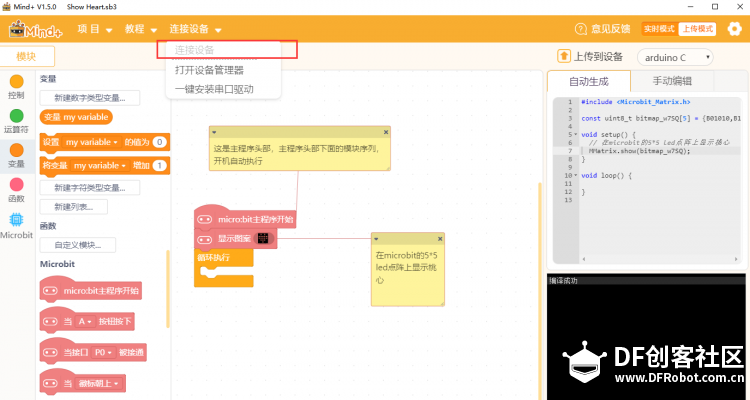Click 自定义模块 button
Image resolution: width=750 pixels, height=400 pixels.
pyautogui.click(x=77, y=245)
